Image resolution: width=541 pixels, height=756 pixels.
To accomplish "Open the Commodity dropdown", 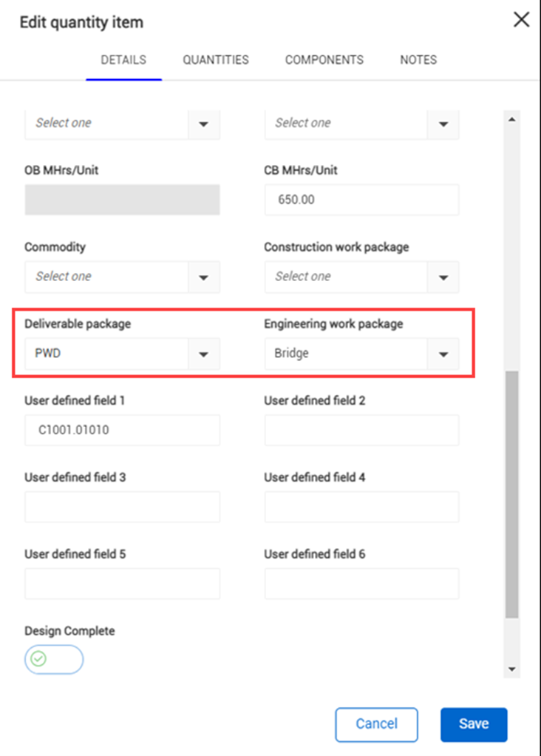I will click(x=204, y=277).
